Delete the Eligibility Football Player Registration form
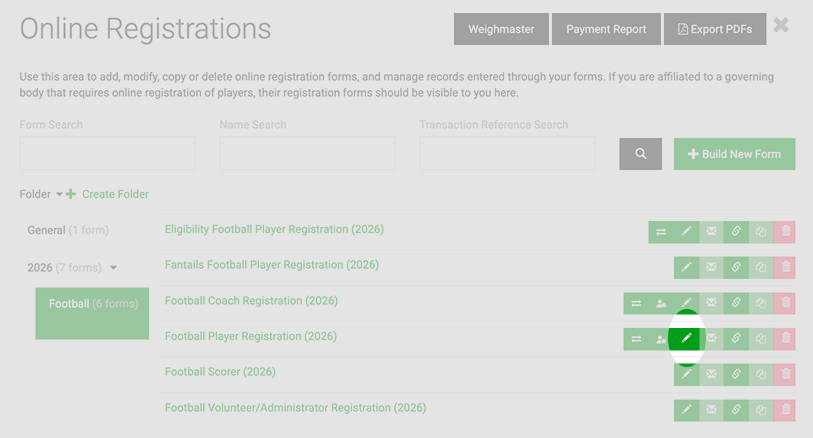Screen dimensions: 813x438 tap(786, 232)
